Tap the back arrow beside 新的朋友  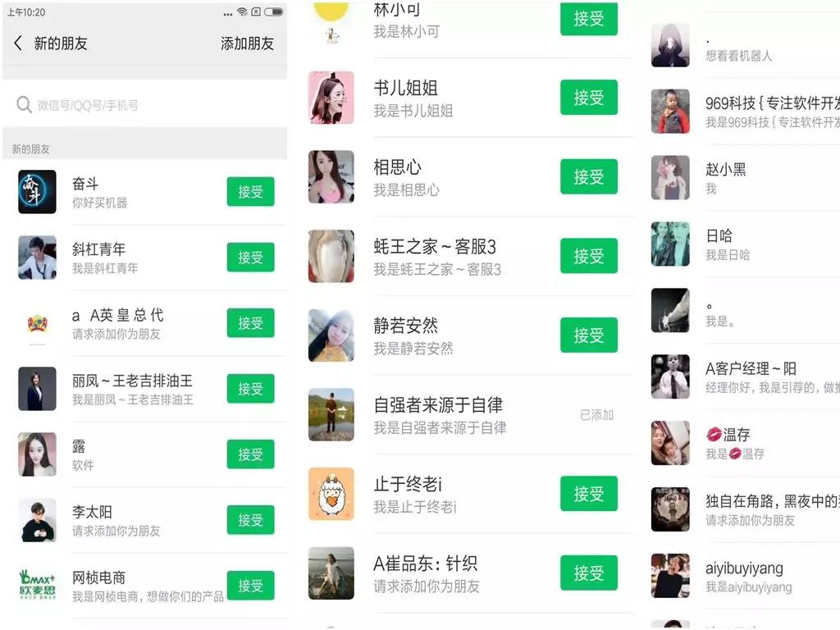click(x=18, y=43)
